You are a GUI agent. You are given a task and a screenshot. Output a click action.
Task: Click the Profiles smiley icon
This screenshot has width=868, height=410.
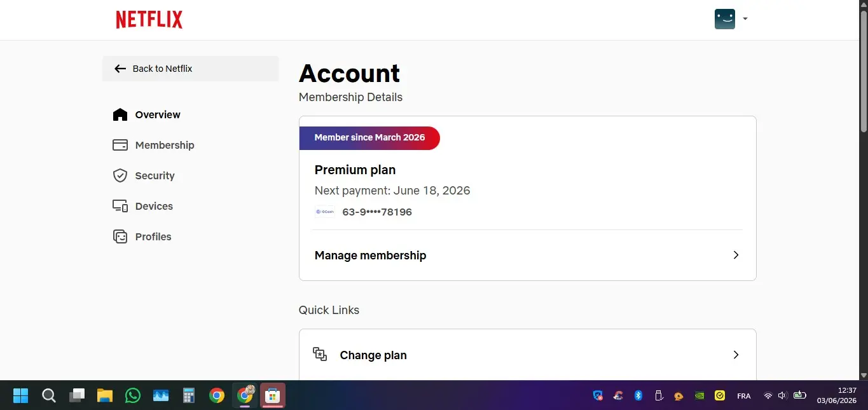click(x=120, y=236)
